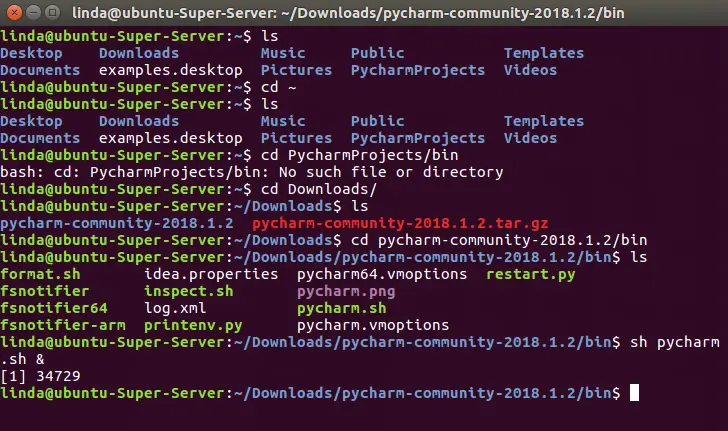The height and width of the screenshot is (431, 728).
Task: Click the purple pycharm.png file name
Action: (346, 291)
